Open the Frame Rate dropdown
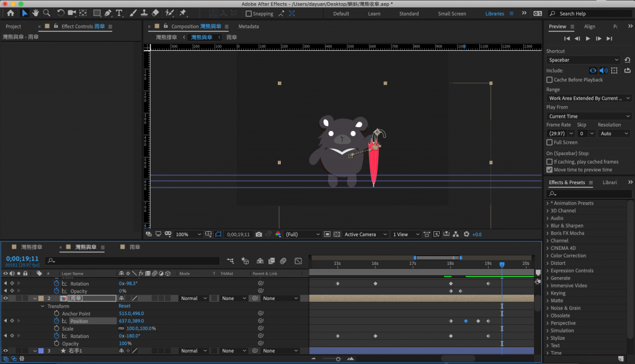This screenshot has height=364, width=635. 561,133
